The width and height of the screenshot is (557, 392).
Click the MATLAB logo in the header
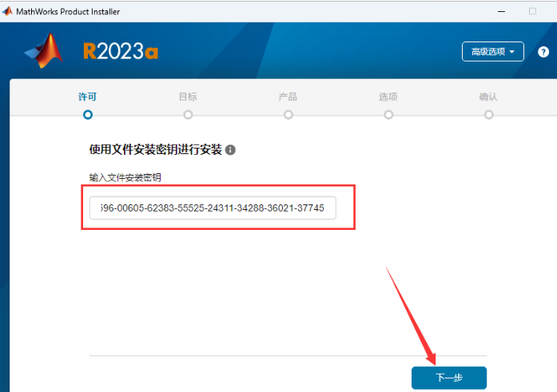tap(44, 50)
